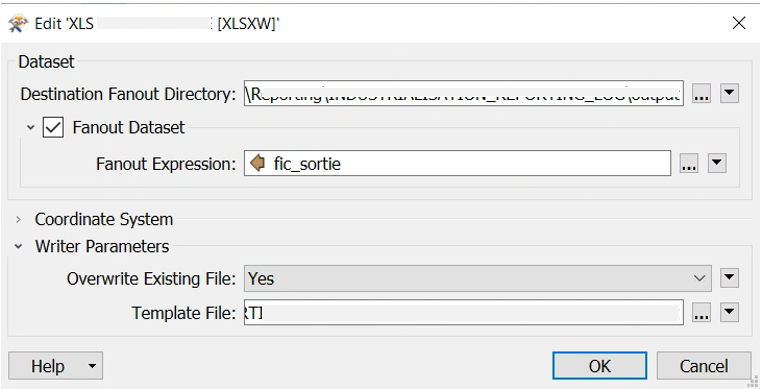Screen dimensions: 760x389
Task: Expand the Coordinate System section
Action: tap(18, 219)
